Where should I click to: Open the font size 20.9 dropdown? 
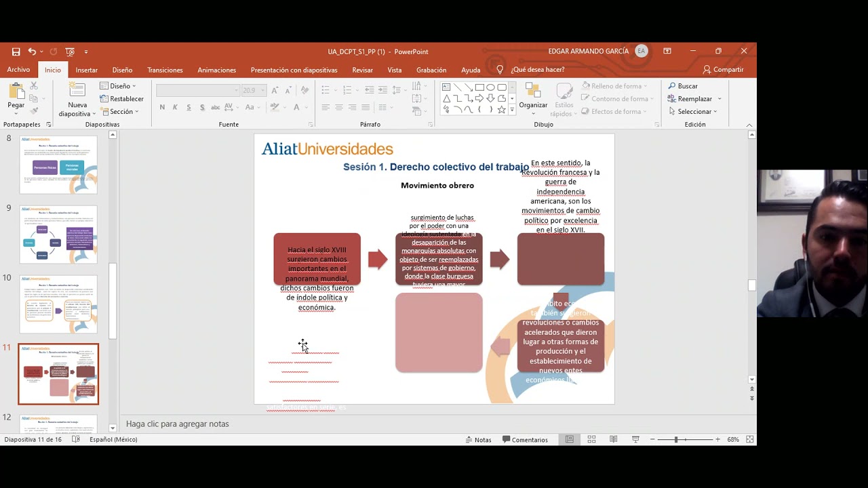click(262, 90)
